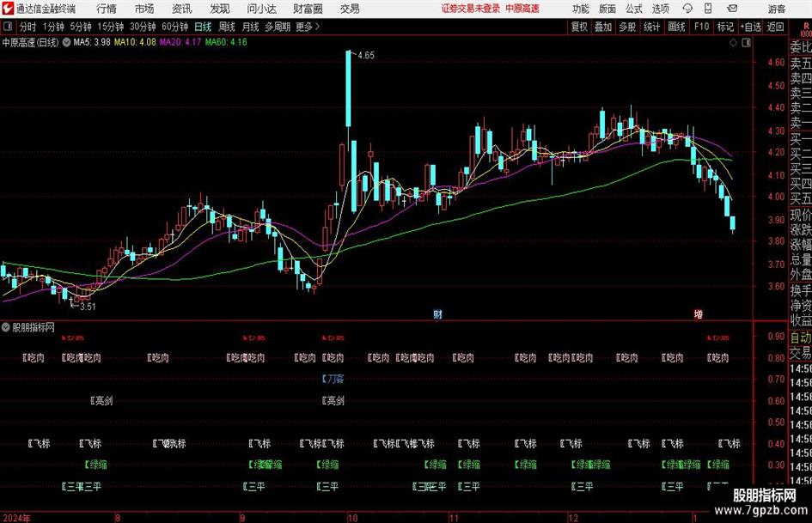This screenshot has width=812, height=523.
Task: Click the 标记 toolbar button
Action: click(725, 27)
